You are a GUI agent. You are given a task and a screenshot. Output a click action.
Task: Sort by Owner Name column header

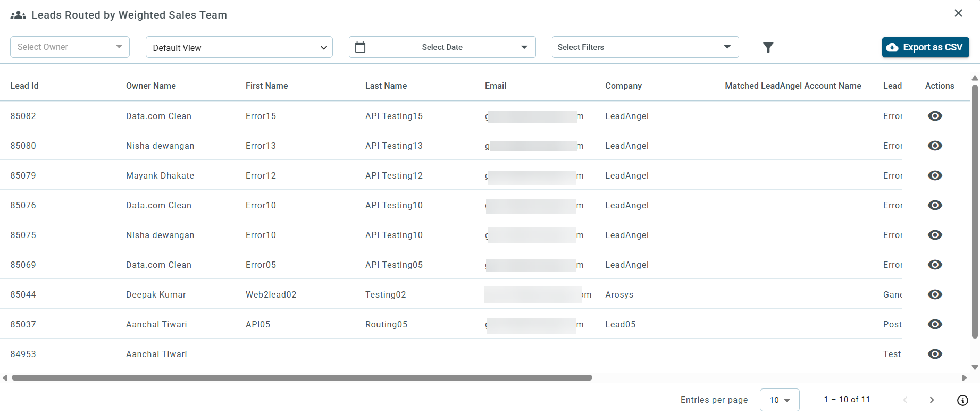pos(151,86)
